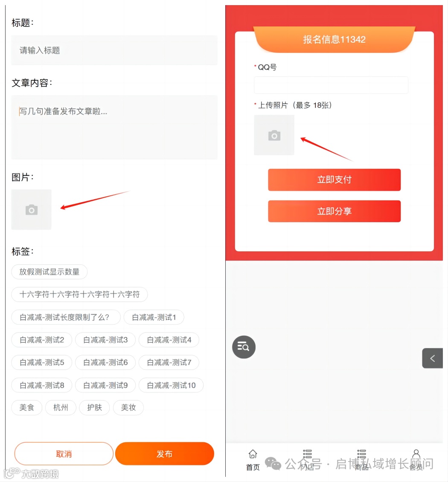
Task: Select the 美妆 tag
Action: point(128,408)
